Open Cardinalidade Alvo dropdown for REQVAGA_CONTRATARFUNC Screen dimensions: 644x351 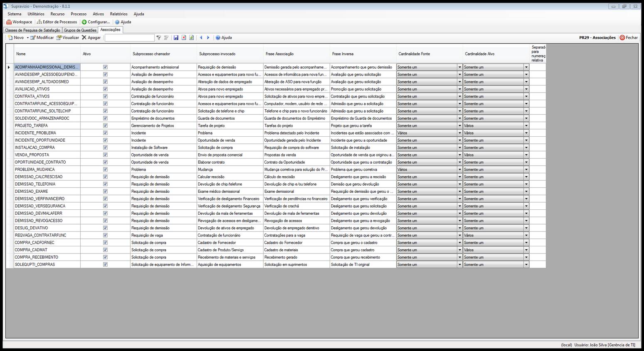[526, 235]
